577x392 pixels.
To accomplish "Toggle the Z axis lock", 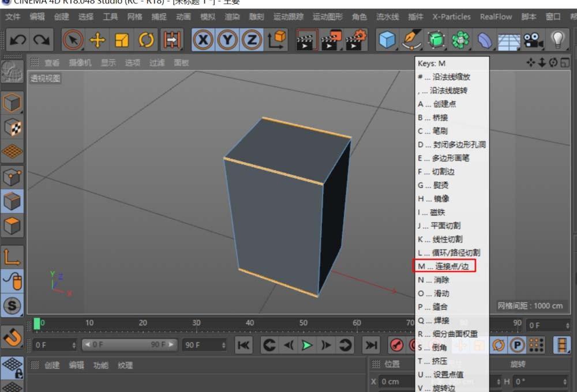I will click(x=252, y=39).
